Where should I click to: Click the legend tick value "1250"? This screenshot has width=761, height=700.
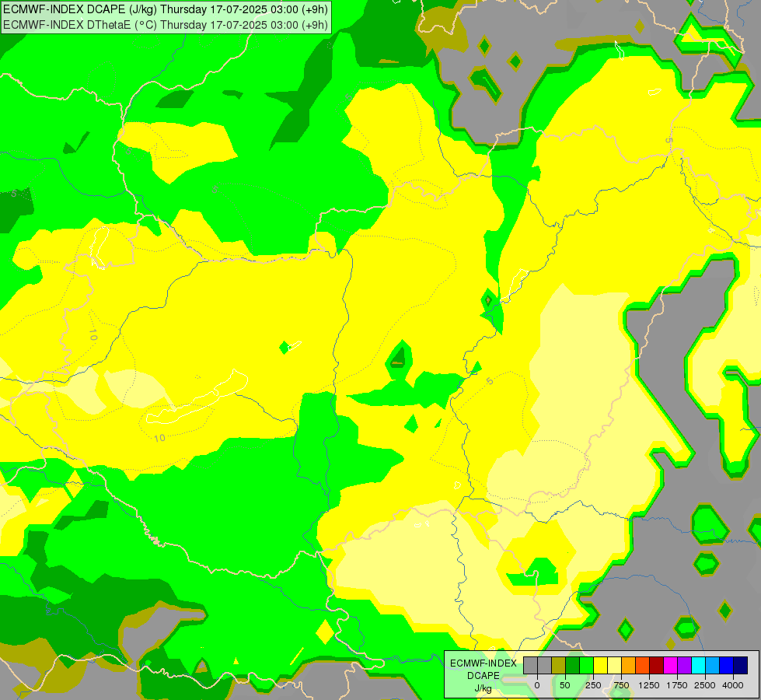coord(649,685)
